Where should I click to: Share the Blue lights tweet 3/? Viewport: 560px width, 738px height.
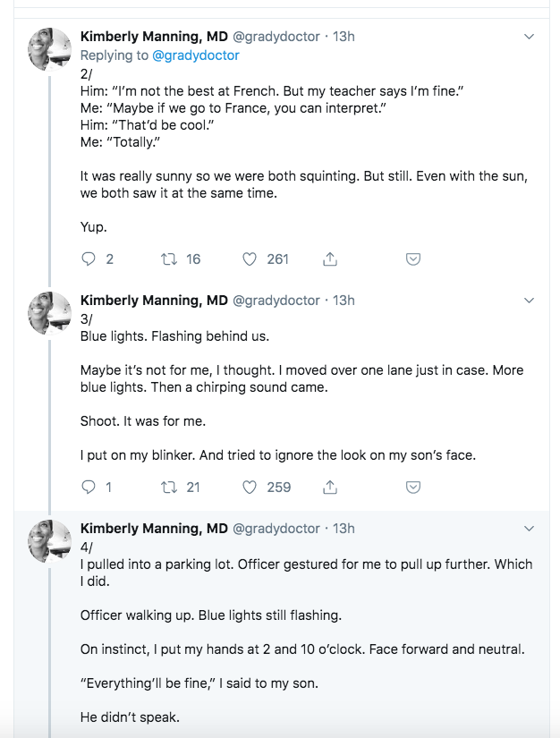[330, 488]
